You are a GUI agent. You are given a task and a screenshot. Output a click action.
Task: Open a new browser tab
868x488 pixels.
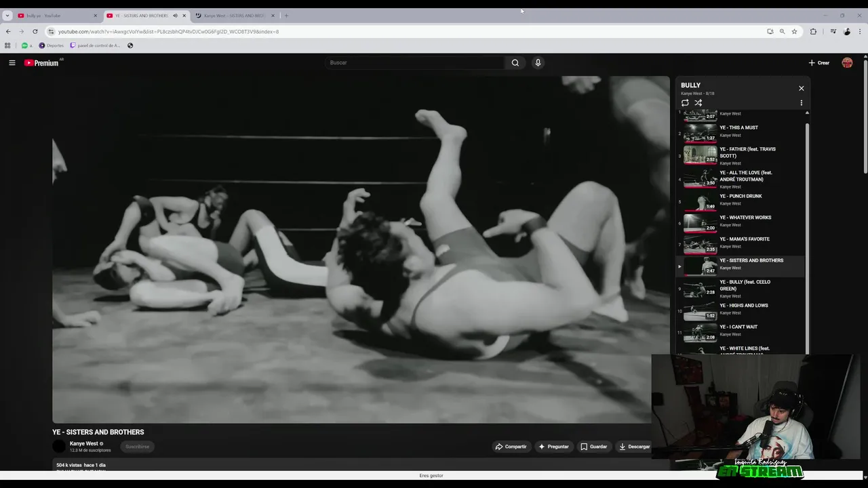[286, 16]
